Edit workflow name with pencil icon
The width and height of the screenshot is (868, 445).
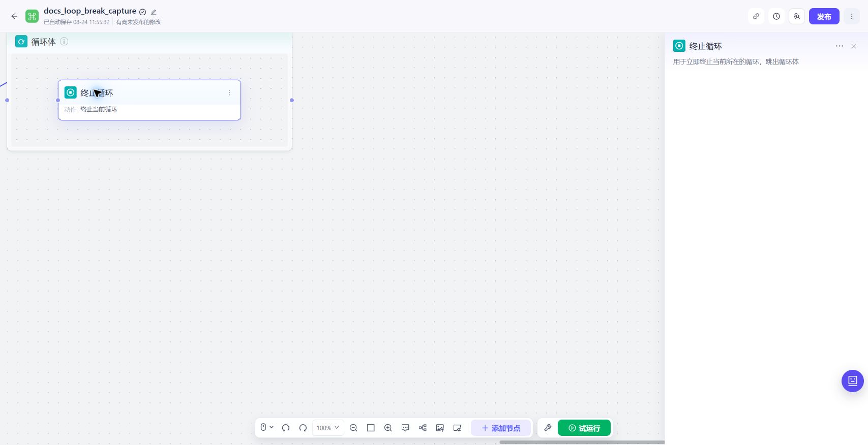tap(154, 12)
